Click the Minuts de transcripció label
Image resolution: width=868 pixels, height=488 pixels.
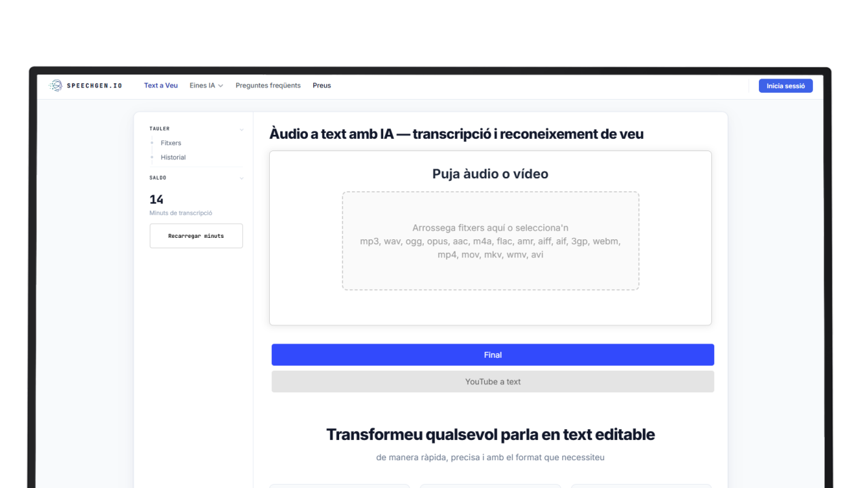pos(180,213)
